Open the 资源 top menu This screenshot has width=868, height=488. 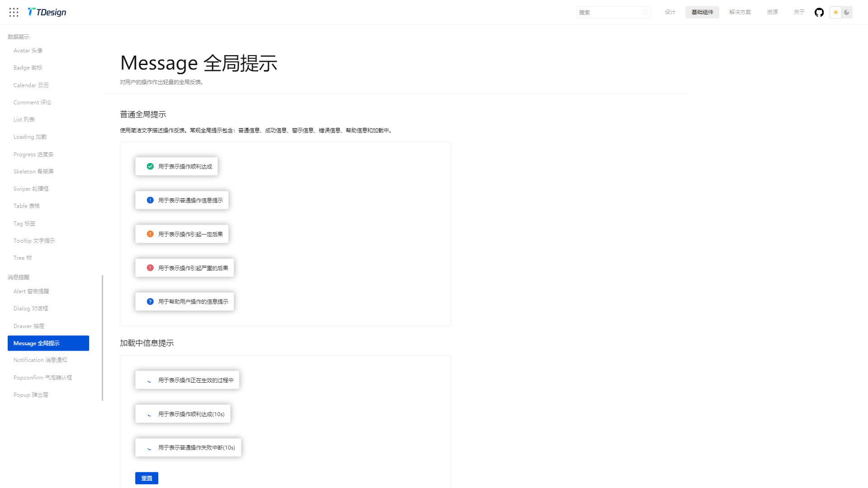click(x=772, y=12)
